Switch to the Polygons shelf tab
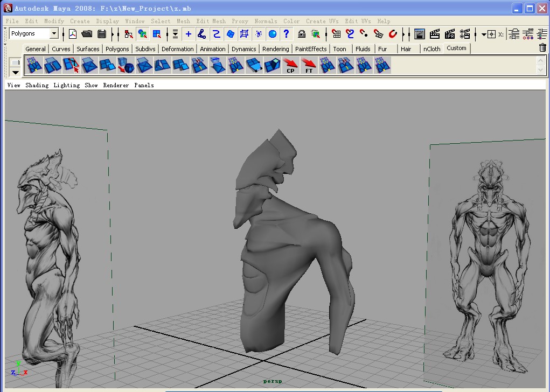Viewport: 550px width, 392px height. point(117,49)
